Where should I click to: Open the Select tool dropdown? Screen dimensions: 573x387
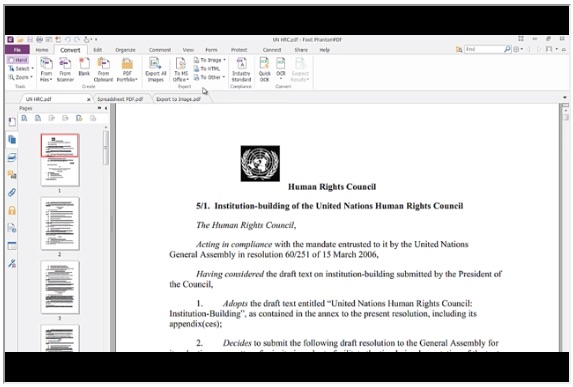click(x=21, y=69)
